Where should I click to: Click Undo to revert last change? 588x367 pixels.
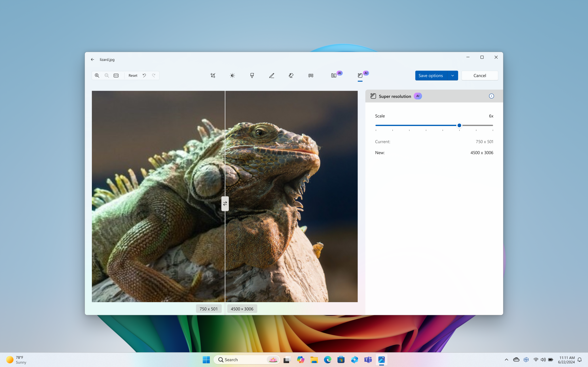(x=144, y=75)
